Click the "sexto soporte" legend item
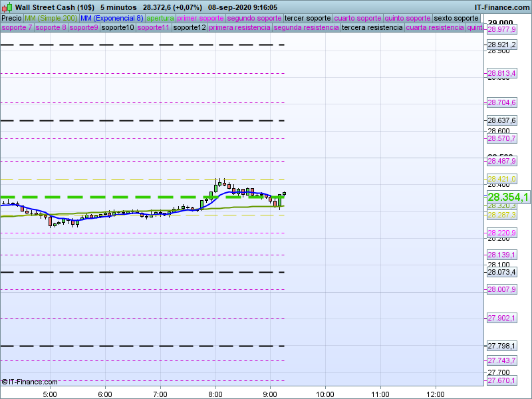Screen dimensions: 532x399 tap(456, 18)
